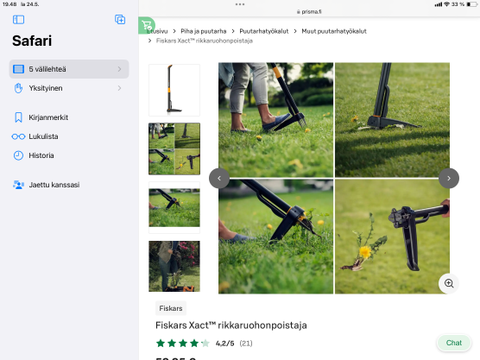Click the (21) review count
480x360 pixels.
coord(246,343)
